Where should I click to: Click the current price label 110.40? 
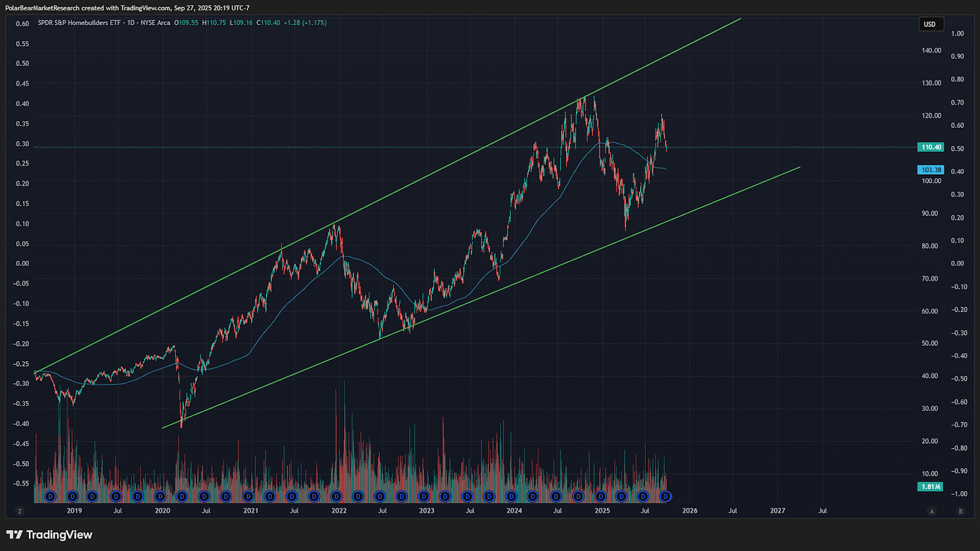pyautogui.click(x=930, y=147)
